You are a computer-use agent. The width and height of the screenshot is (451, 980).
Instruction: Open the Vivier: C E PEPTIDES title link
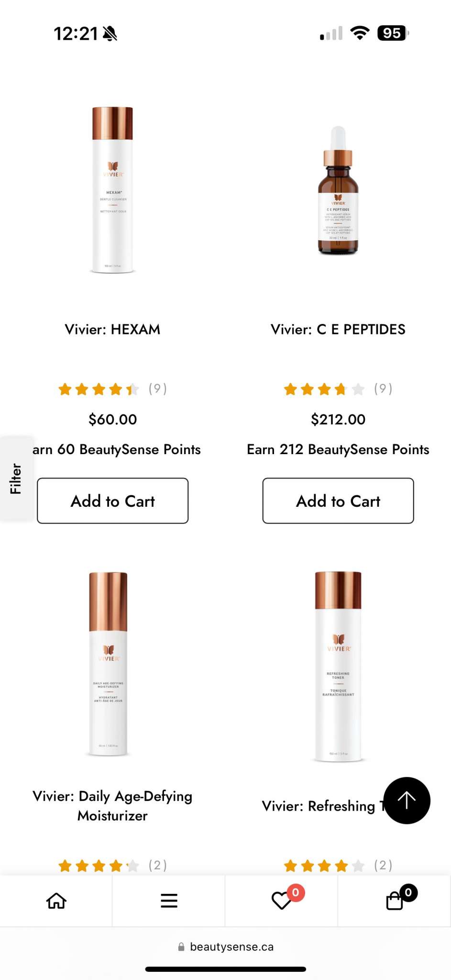tap(338, 329)
